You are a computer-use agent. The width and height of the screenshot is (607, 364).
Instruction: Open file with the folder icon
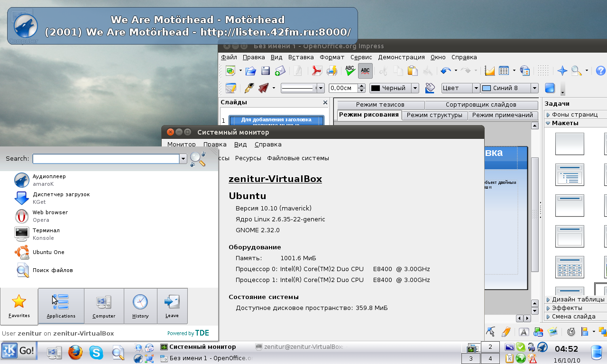(251, 71)
